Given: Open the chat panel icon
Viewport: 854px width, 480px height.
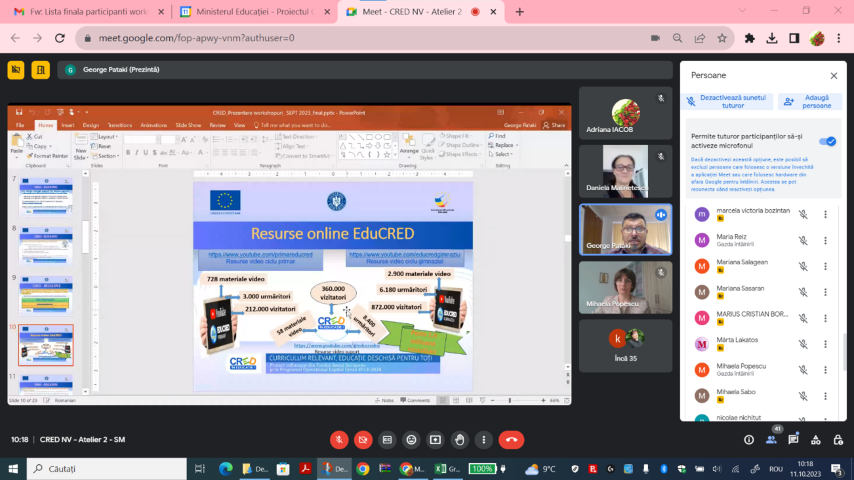Looking at the screenshot, I should [793, 439].
